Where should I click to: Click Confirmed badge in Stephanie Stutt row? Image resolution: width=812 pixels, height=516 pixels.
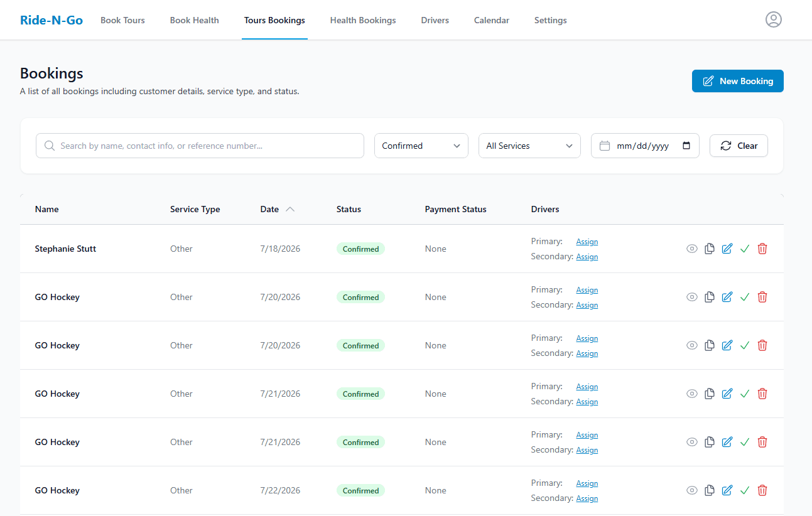click(360, 249)
